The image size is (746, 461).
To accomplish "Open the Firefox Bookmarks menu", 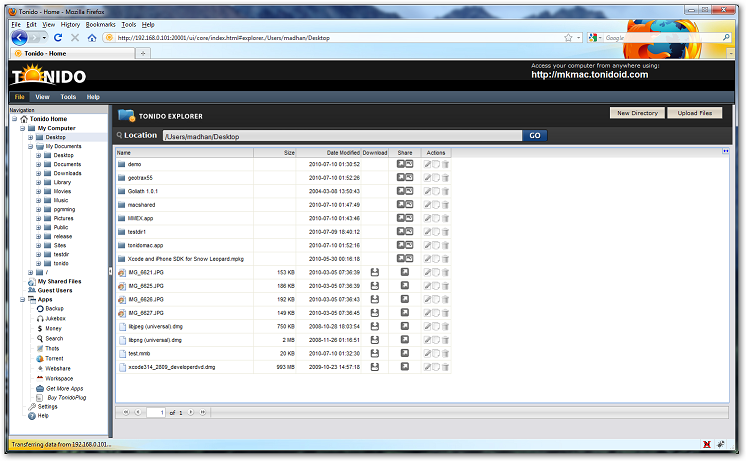I will (100, 25).
